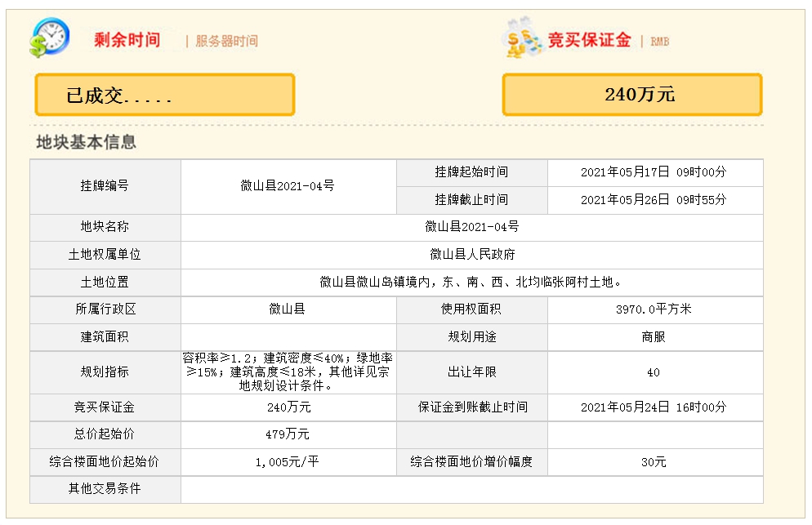Select the 其他交易条件 label cell

[105, 489]
